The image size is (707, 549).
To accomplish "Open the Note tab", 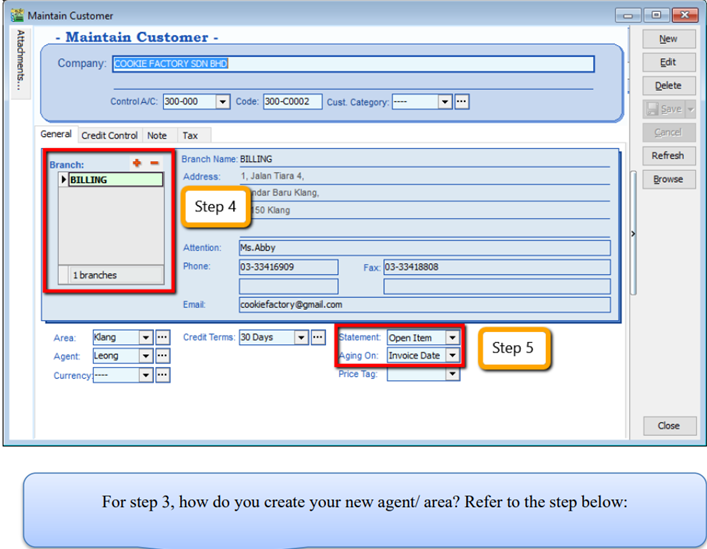I will [157, 135].
